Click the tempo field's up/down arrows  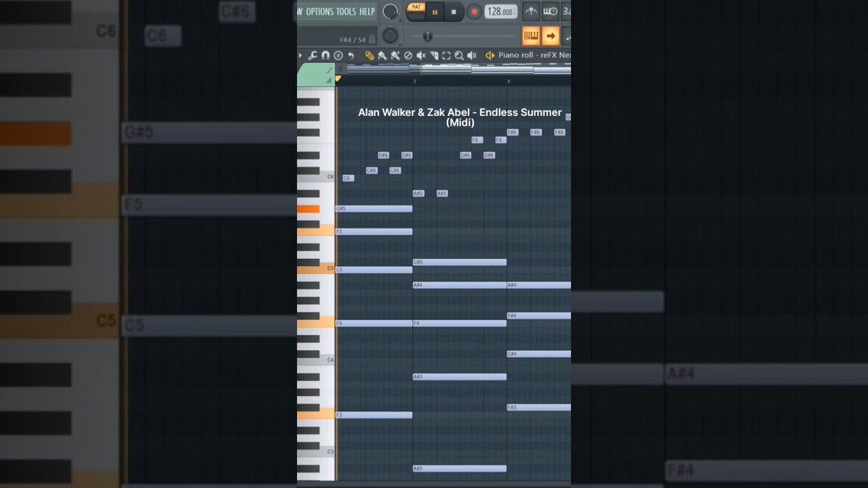pos(515,12)
